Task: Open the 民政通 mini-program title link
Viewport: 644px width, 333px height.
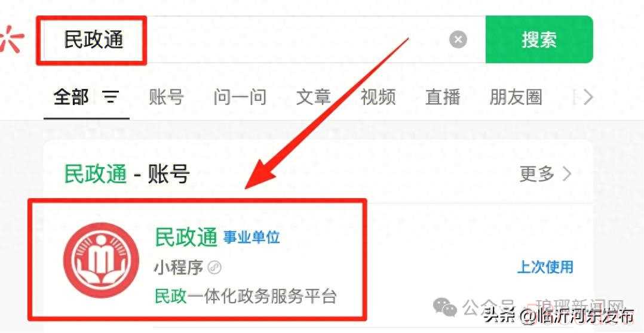Action: [186, 237]
